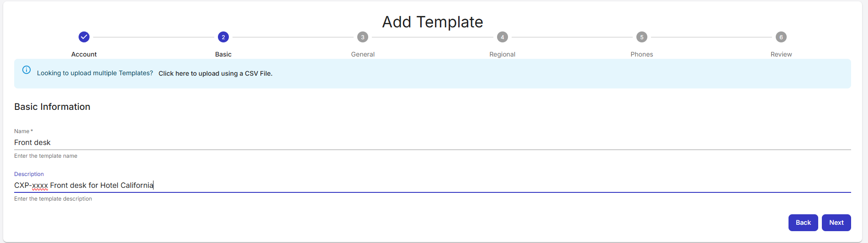Click the General step label
Screen dimensions: 868x243
[x=363, y=54]
